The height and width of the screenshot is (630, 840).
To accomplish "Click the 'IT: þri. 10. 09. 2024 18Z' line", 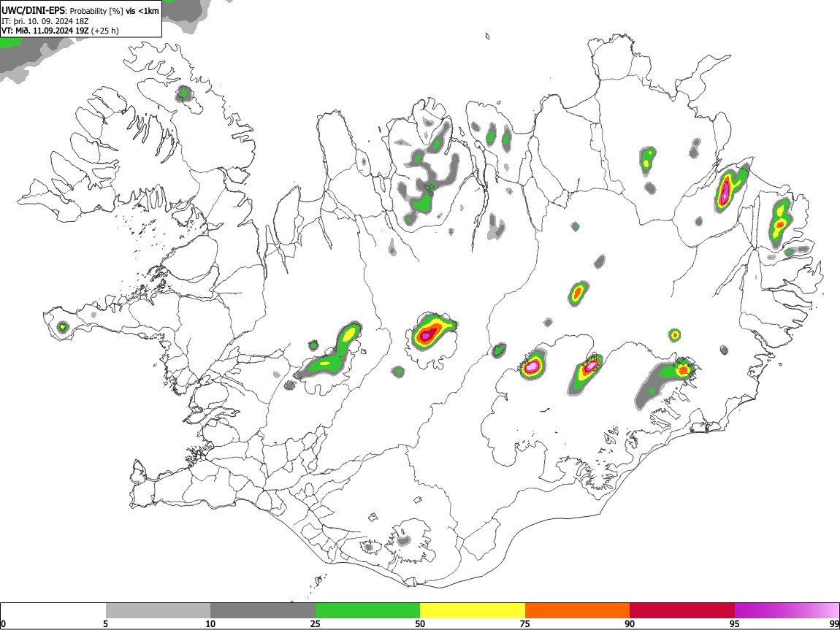I will (45, 21).
